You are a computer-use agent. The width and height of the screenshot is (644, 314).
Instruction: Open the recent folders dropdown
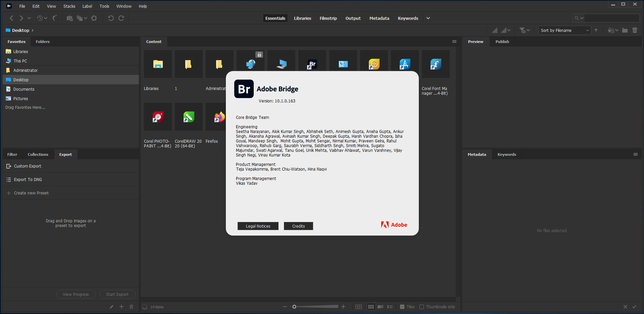click(613, 30)
